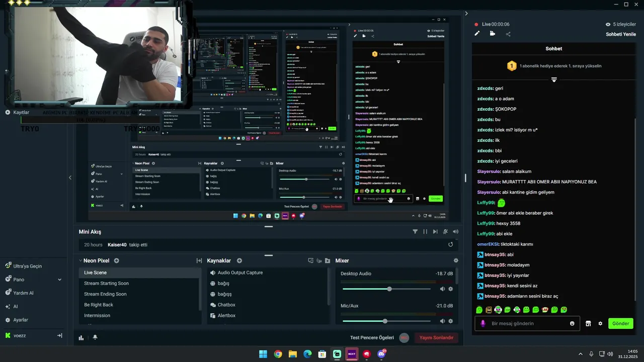Screen dimensions: 644x362
Task: Click the logout arrow icon beside voezz
Action: 59,335
